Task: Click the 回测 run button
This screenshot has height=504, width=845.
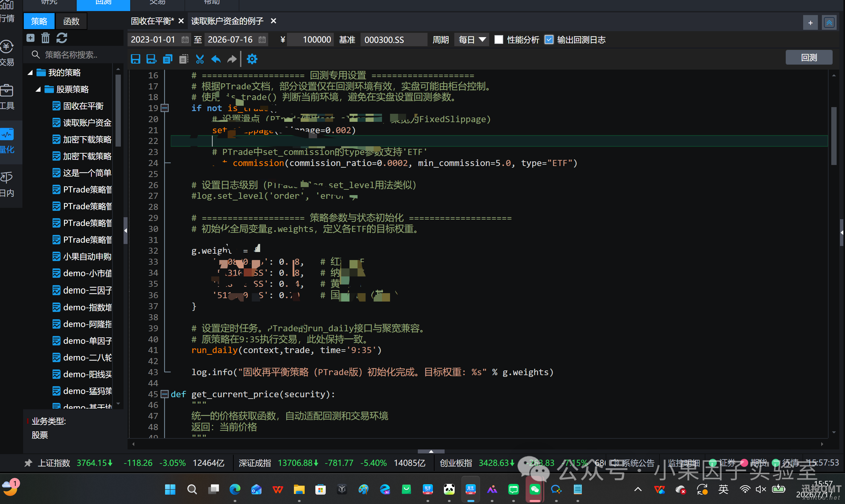Action: 809,58
